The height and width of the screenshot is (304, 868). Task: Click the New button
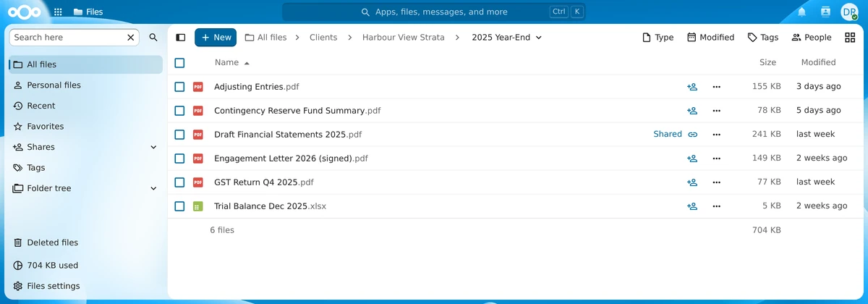[216, 37]
